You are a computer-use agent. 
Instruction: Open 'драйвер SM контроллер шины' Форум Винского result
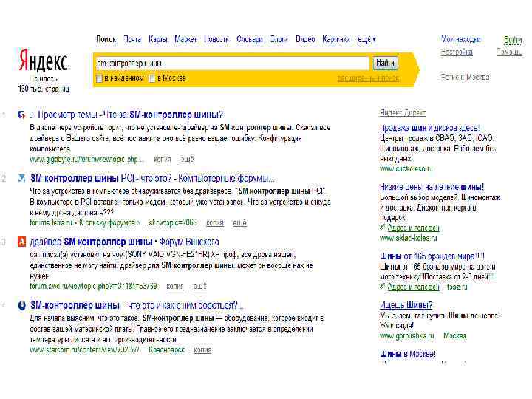(124, 242)
